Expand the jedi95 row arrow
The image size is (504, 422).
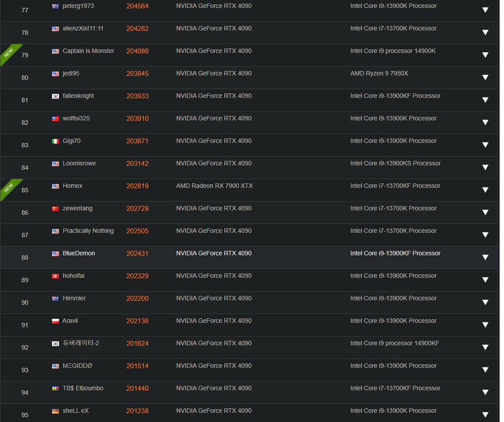[485, 77]
